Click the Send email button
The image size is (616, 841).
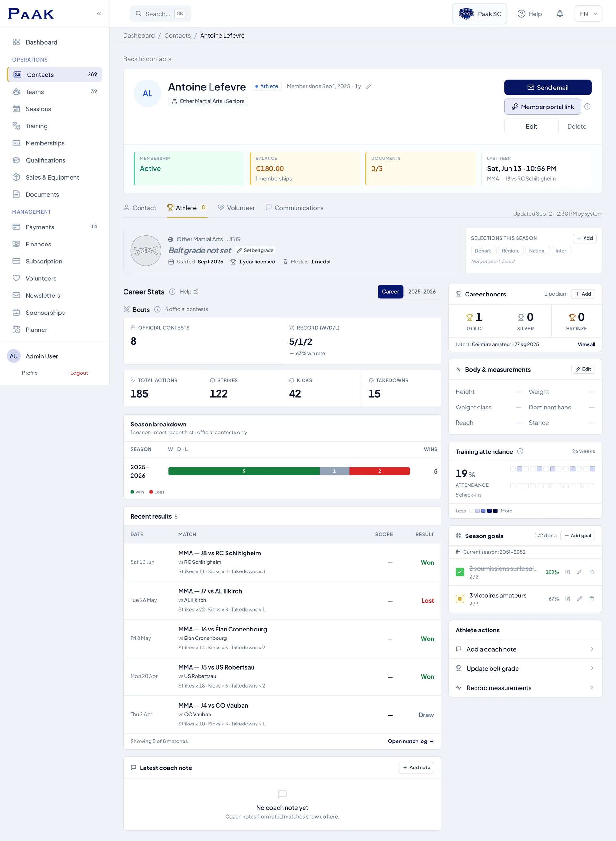[x=548, y=87]
